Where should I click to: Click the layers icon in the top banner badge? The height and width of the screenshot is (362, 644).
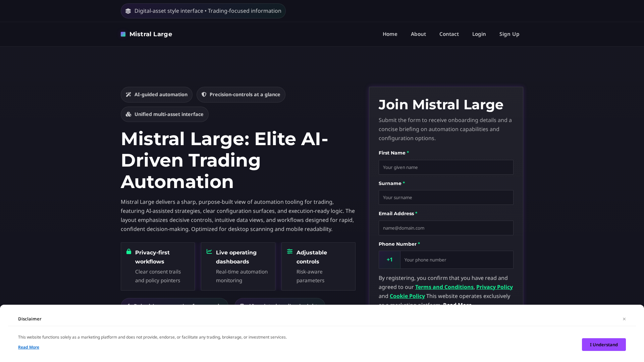[x=128, y=11]
